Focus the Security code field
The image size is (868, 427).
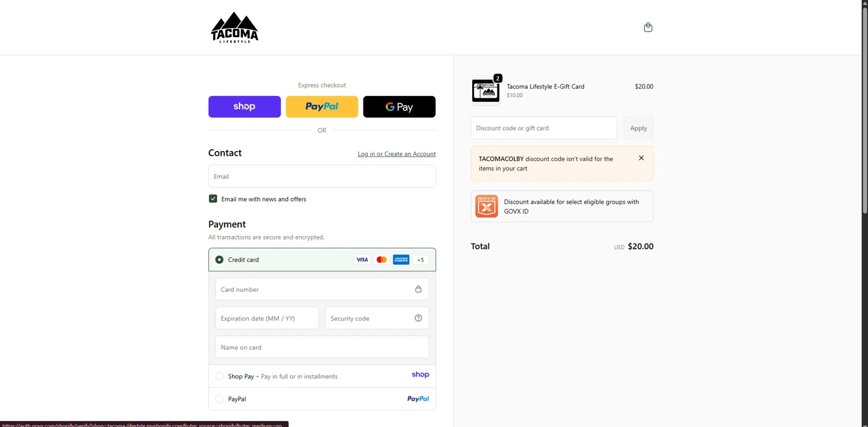click(377, 318)
